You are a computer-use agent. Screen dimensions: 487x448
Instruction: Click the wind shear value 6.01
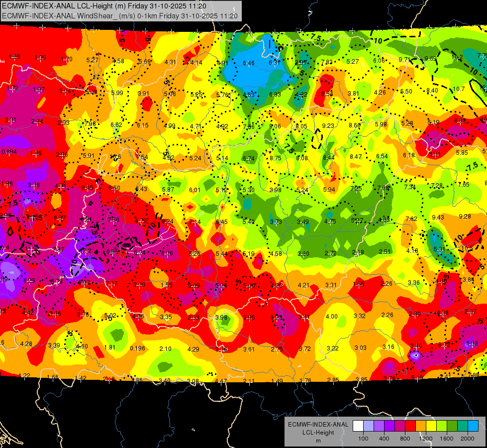[195, 190]
